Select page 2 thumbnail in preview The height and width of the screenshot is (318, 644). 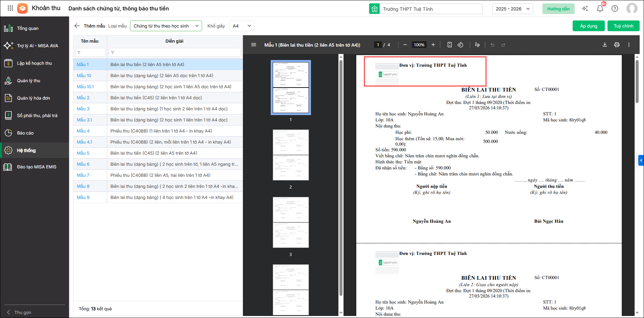coord(291,155)
